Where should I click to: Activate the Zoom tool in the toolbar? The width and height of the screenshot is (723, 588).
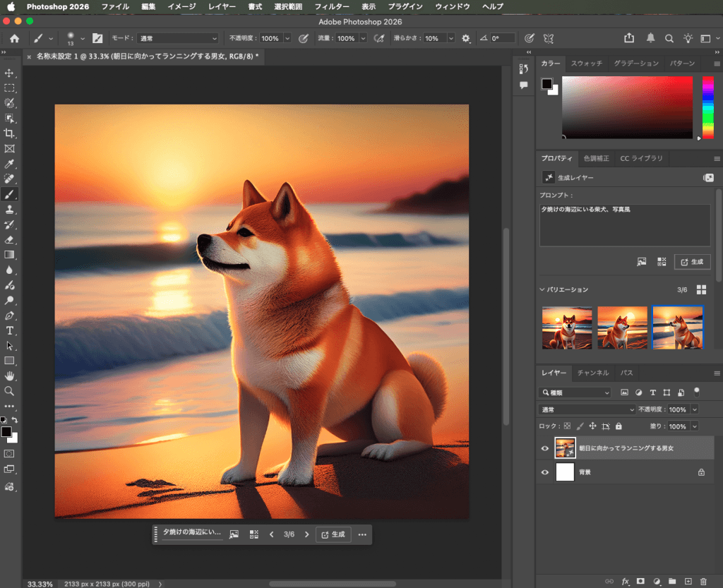coord(9,390)
